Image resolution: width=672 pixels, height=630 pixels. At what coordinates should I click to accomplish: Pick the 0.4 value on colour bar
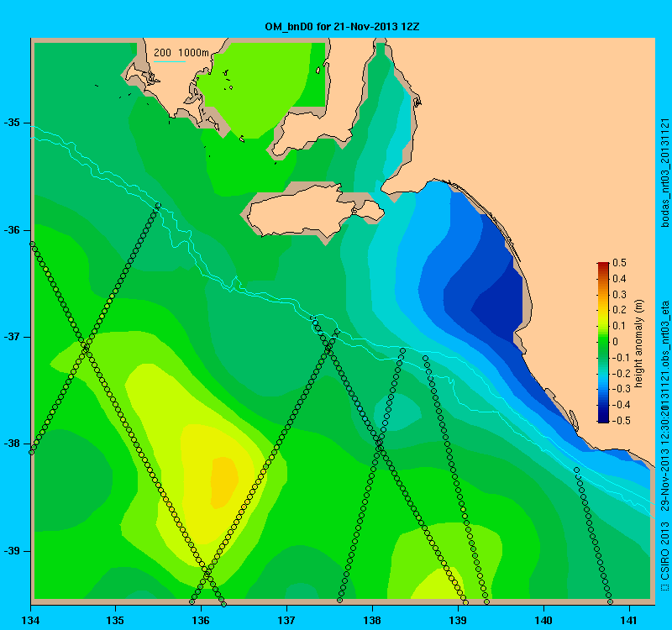[619, 279]
